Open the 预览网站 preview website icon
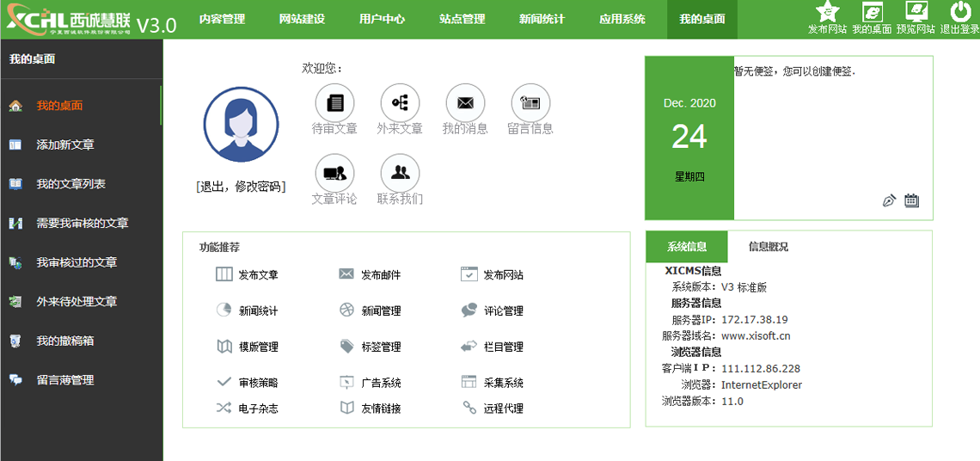The image size is (980, 461). (916, 12)
